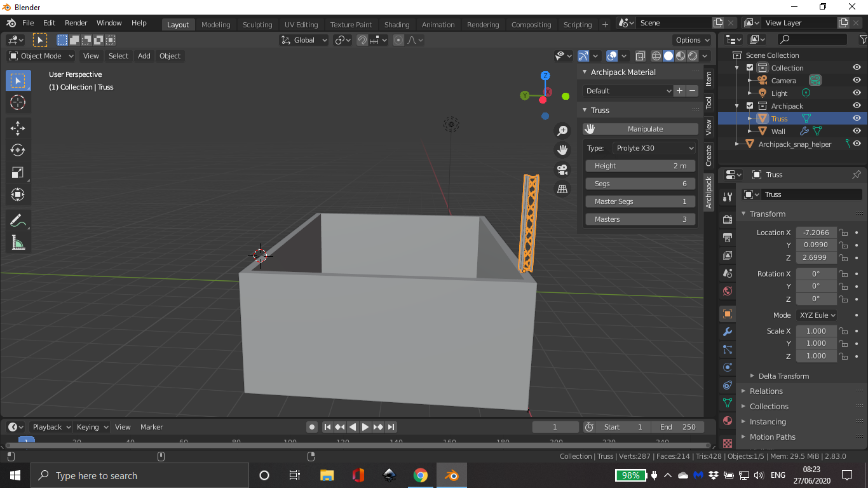
Task: Select rendered viewport shading
Action: point(693,56)
